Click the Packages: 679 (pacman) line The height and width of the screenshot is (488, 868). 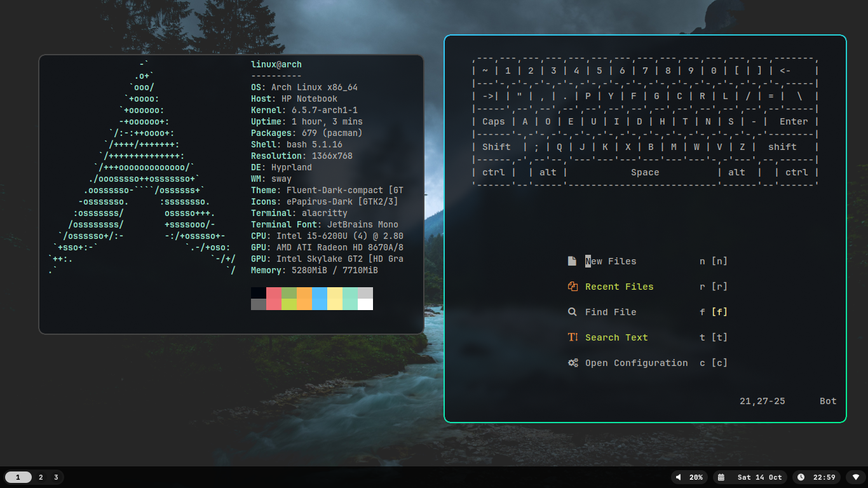[307, 133]
